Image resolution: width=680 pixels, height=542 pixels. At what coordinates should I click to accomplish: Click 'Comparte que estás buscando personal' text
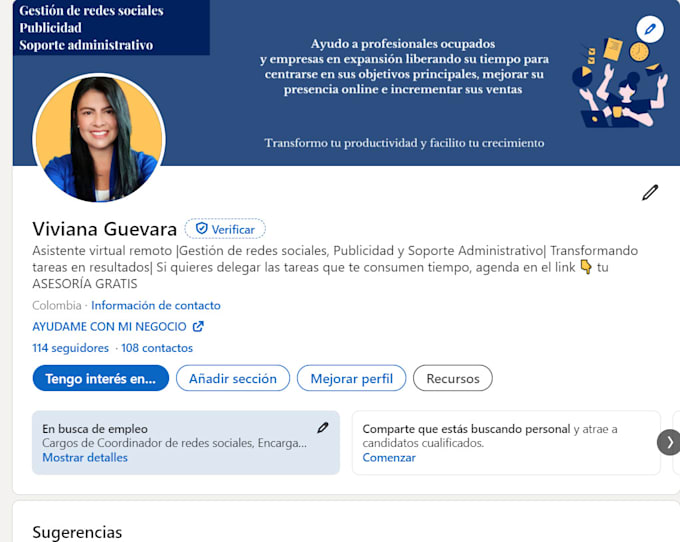click(467, 429)
